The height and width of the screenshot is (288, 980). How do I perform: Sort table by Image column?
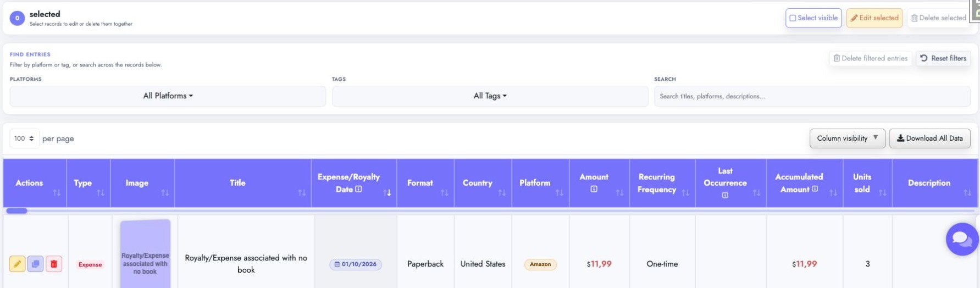tap(165, 193)
